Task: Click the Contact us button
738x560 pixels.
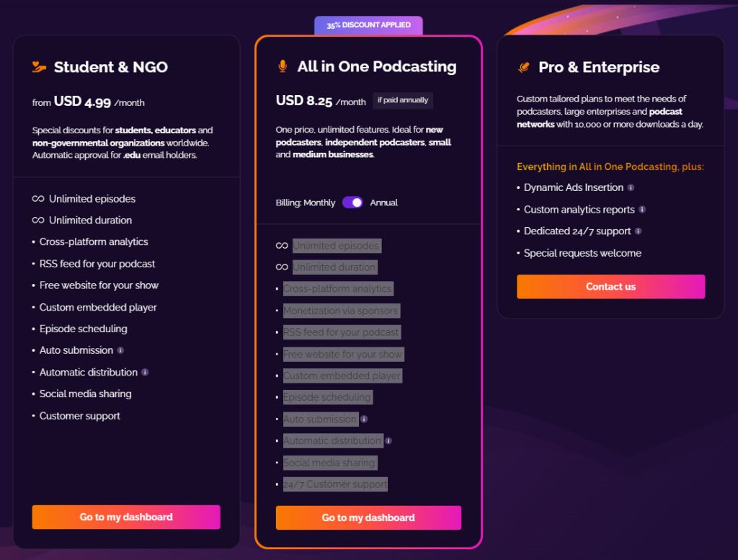Action: coord(610,286)
